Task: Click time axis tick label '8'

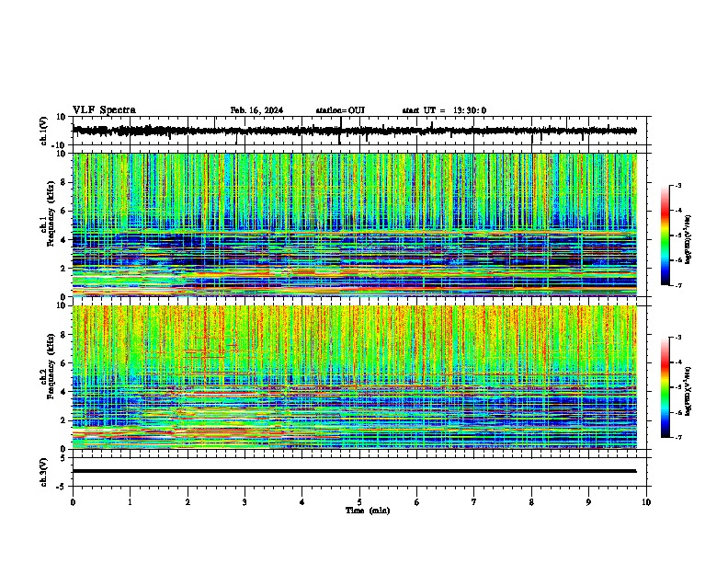Action: pos(531,502)
